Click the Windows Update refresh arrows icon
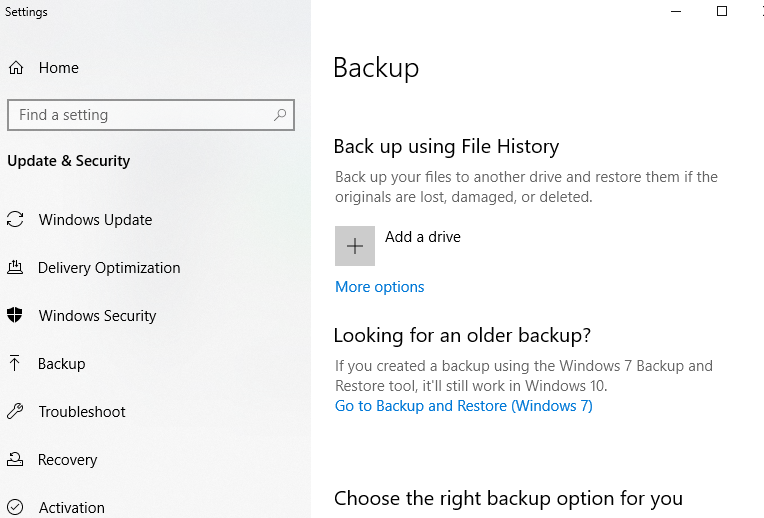This screenshot has width=764, height=518. pyautogui.click(x=15, y=219)
